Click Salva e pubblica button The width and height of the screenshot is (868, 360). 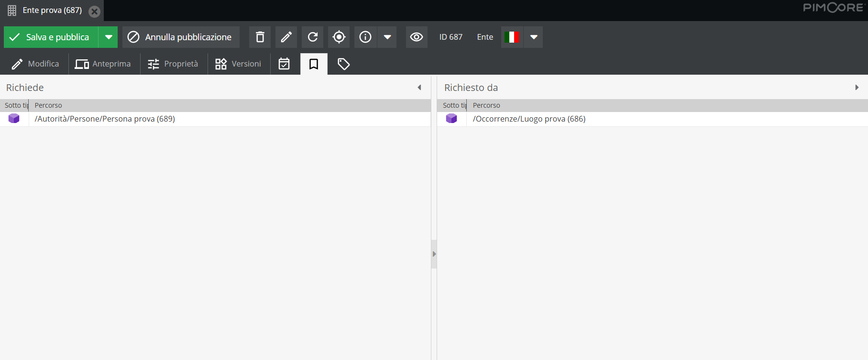point(51,37)
